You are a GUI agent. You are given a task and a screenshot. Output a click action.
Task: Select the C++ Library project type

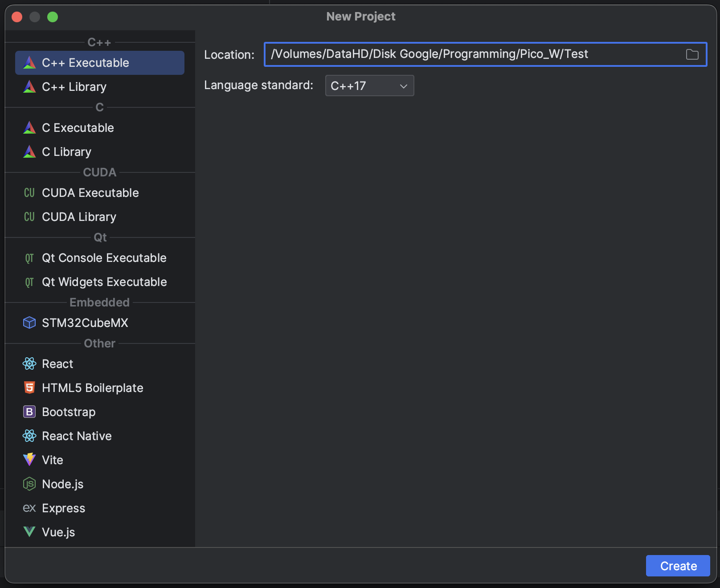click(100, 87)
